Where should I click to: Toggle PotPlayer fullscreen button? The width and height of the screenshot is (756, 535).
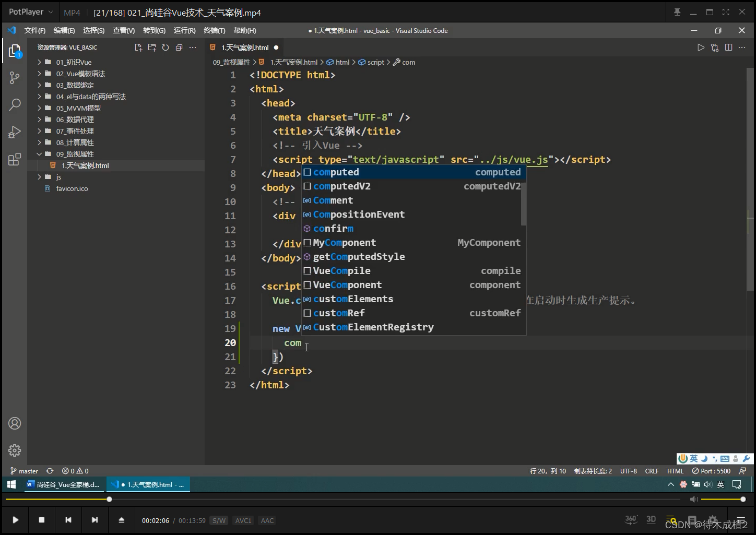coord(726,12)
